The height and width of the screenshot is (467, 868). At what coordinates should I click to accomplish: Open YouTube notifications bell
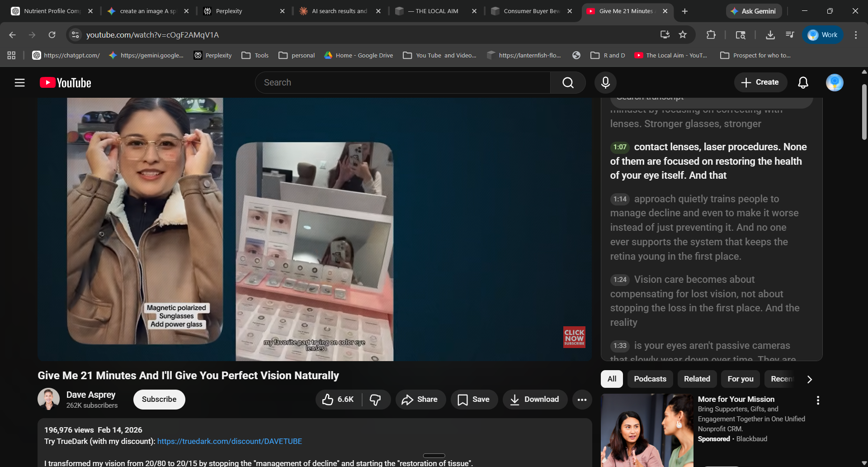coord(803,83)
